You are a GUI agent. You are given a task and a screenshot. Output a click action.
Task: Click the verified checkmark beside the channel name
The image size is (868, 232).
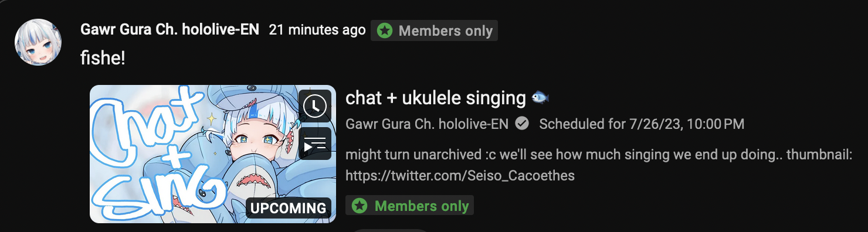click(521, 124)
